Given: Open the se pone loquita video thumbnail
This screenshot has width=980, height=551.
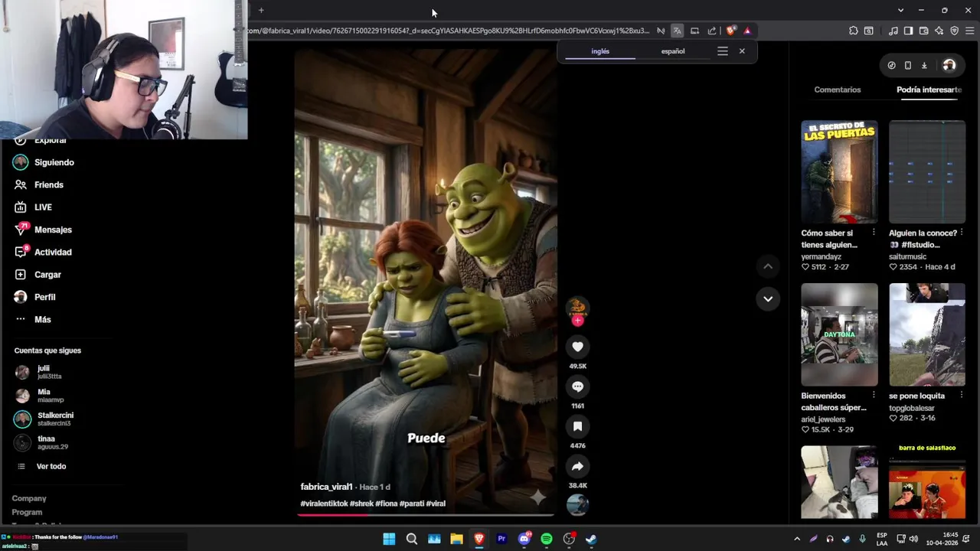Looking at the screenshot, I should [927, 334].
